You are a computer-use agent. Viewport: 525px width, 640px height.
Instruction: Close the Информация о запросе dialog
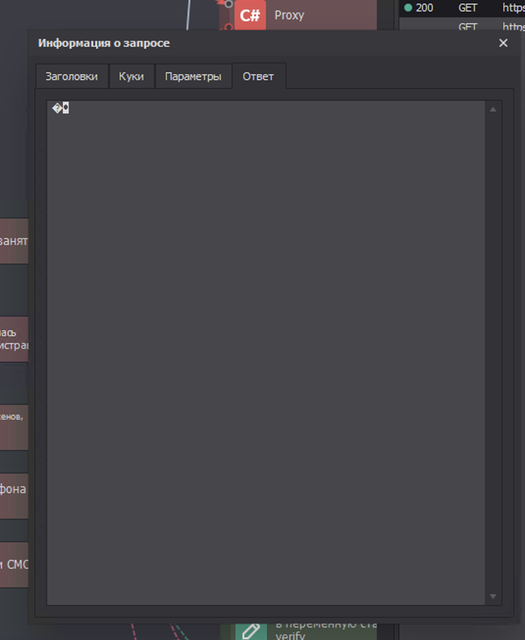(503, 43)
